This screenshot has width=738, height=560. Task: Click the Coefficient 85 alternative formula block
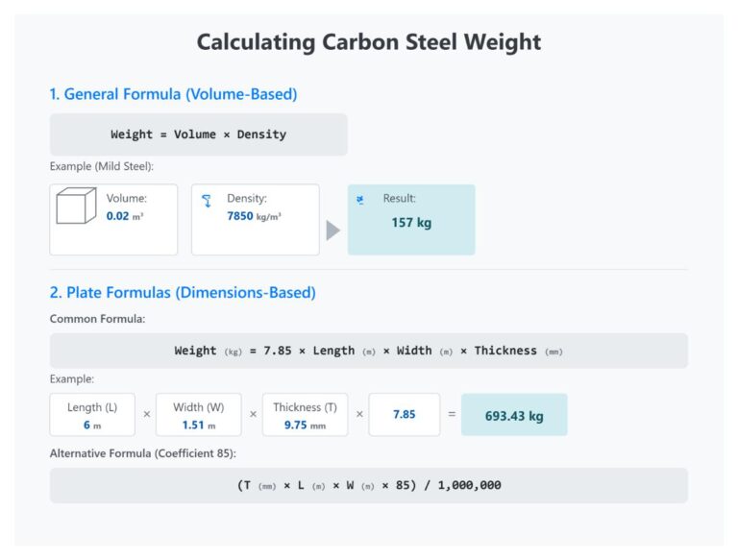tap(369, 485)
